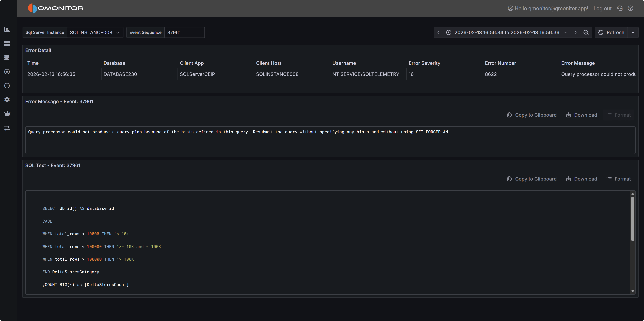Open the chevron next to the Refresh button

coord(633,32)
